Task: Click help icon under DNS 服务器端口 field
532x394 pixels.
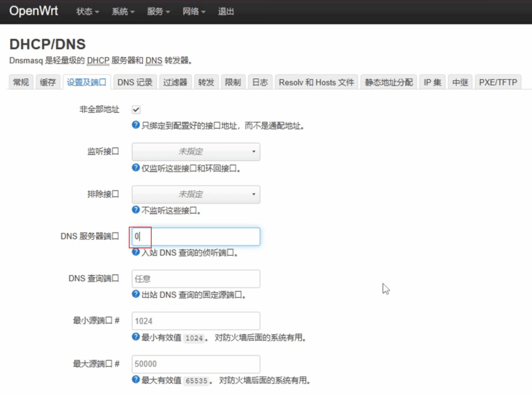Action: pos(136,252)
